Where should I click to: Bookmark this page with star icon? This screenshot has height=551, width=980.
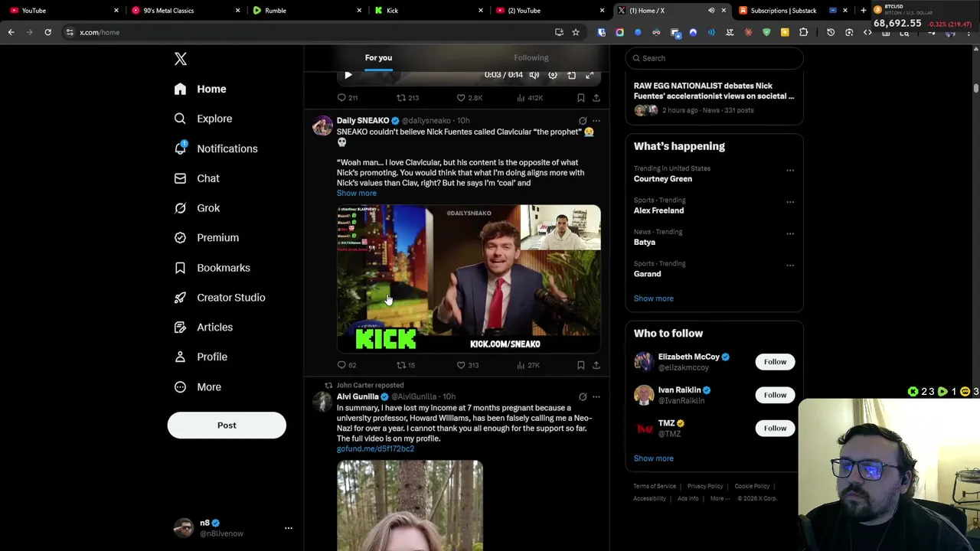(576, 32)
